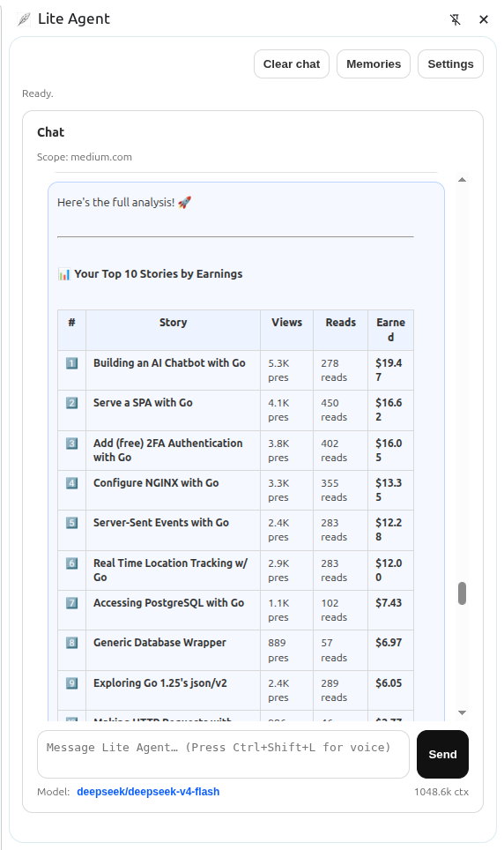Screen dimensions: 504x850
Task: Click the $12.00 earnings cell
Action: tap(389, 570)
